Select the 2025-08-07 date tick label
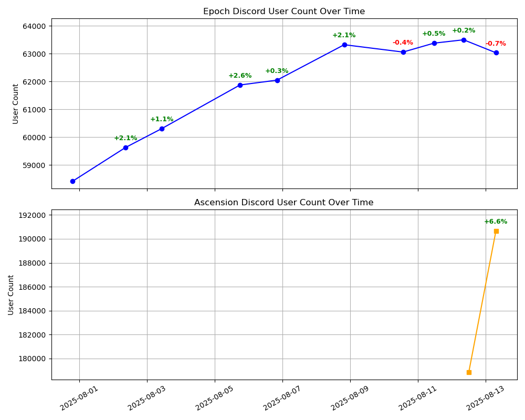This screenshot has width=525, height=420. pos(282,398)
